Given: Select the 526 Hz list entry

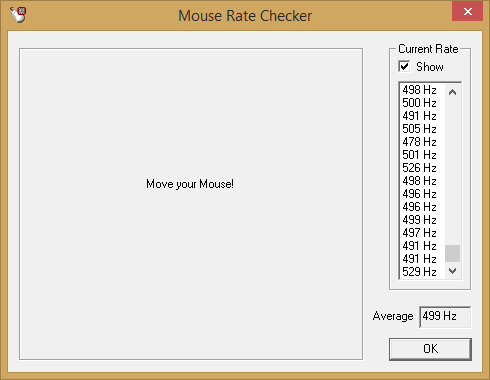Looking at the screenshot, I should [422, 168].
